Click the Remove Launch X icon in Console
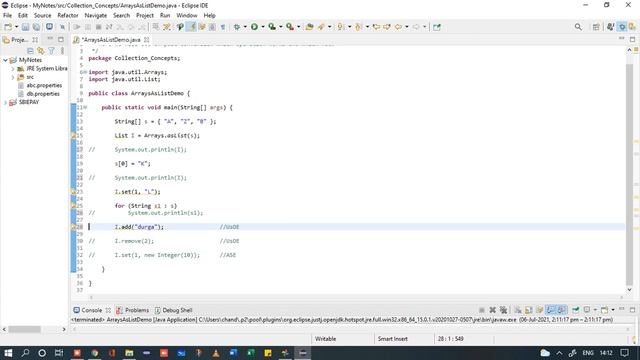This screenshot has height=360, width=640. click(x=492, y=310)
